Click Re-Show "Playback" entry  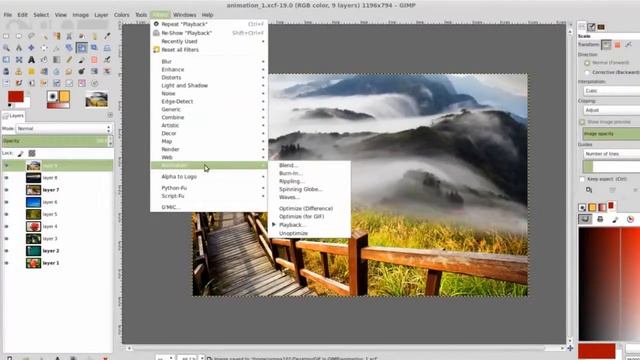pos(209,33)
